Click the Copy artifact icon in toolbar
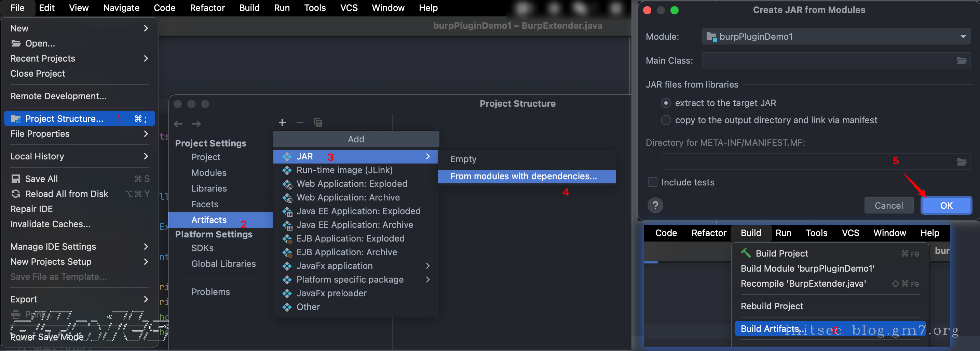 (x=317, y=122)
